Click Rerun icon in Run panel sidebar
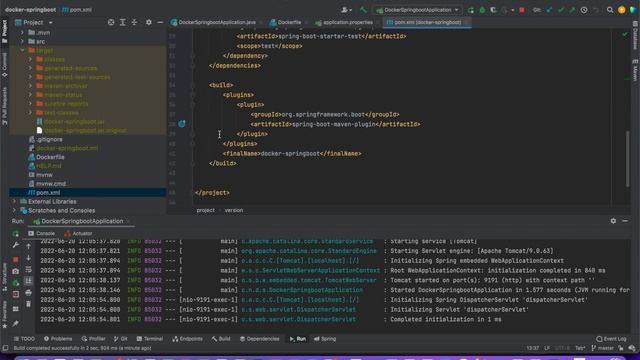This screenshot has height=360, width=640. tap(16, 234)
